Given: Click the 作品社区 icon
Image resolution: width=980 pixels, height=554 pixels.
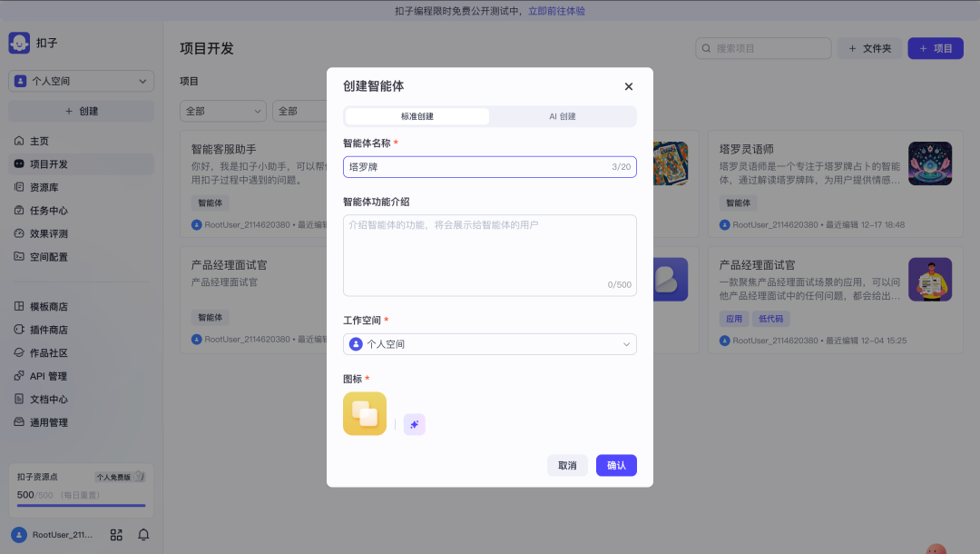Looking at the screenshot, I should pyautogui.click(x=19, y=352).
